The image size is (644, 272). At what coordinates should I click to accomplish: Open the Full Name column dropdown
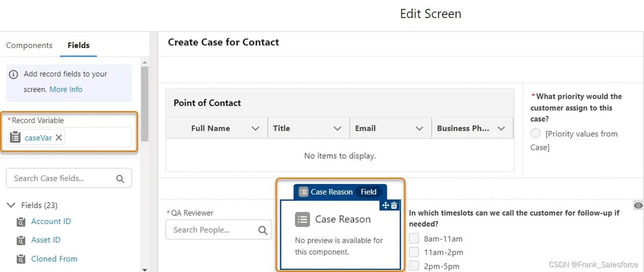(255, 129)
